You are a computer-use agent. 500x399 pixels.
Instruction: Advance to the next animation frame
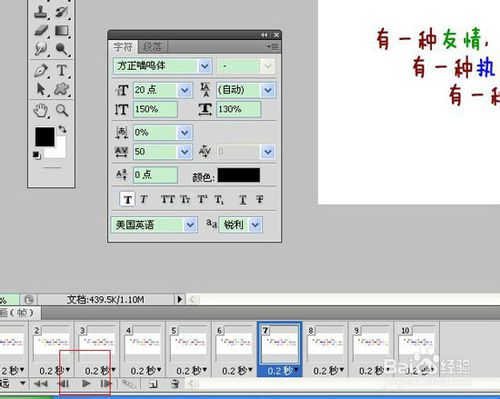point(106,384)
